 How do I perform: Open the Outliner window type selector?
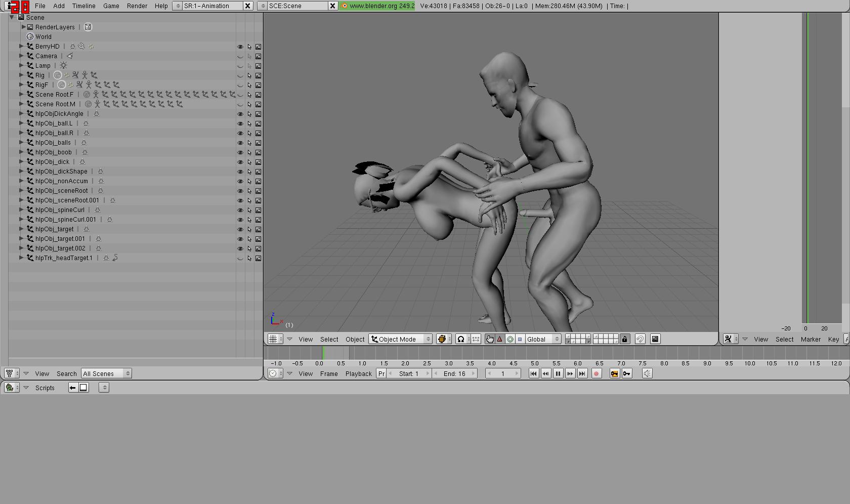tap(12, 373)
